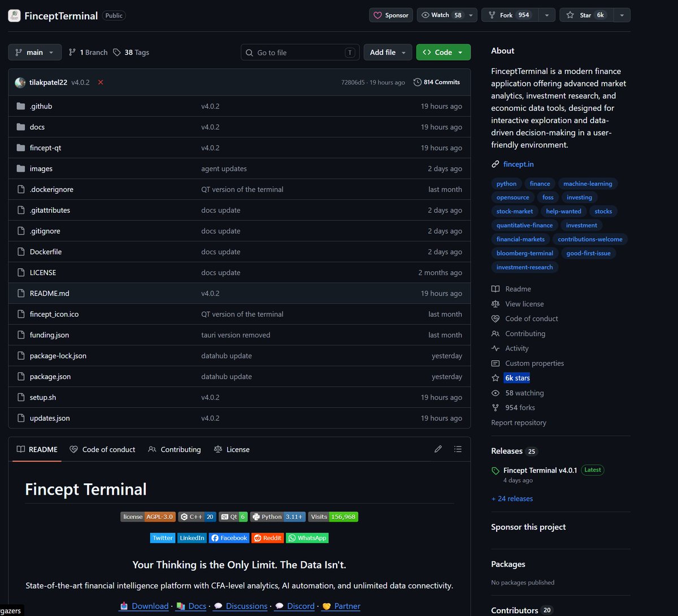
Task: Click the Dockerfile file icon
Action: [21, 252]
